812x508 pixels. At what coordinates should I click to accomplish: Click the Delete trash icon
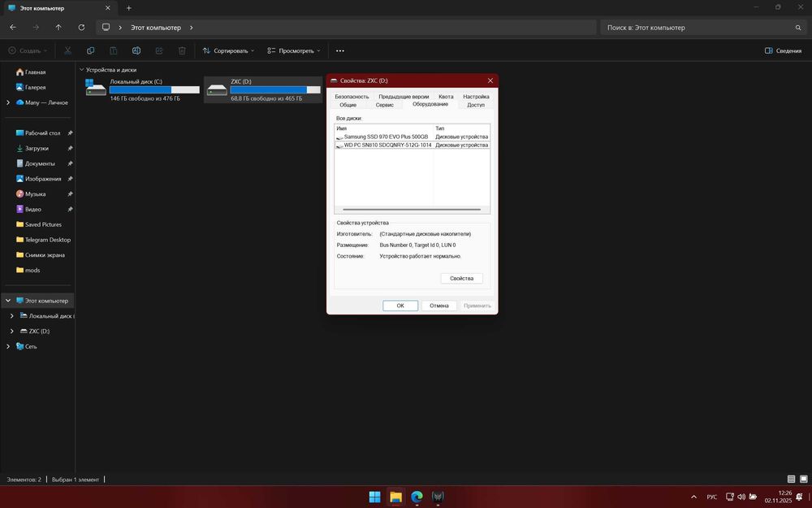pos(182,50)
